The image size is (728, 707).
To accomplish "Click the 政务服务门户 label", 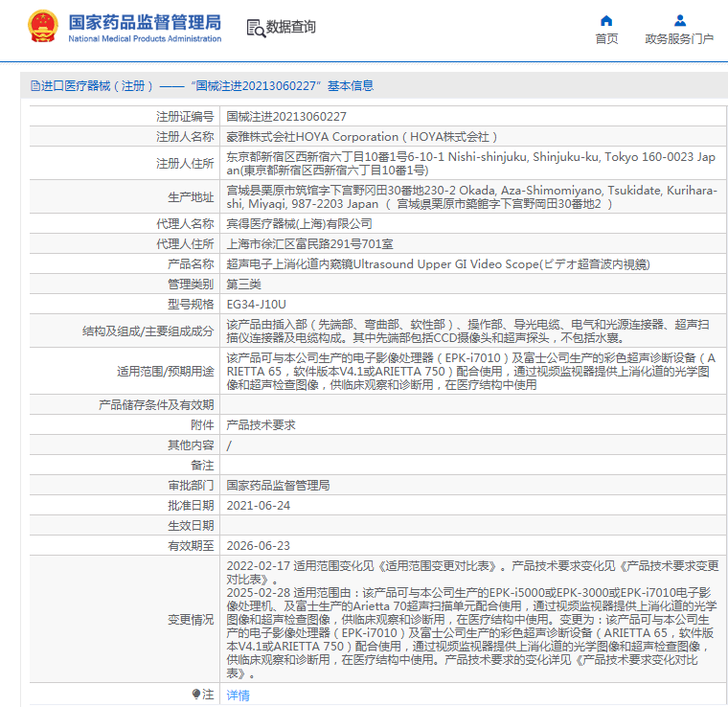I will (679, 39).
